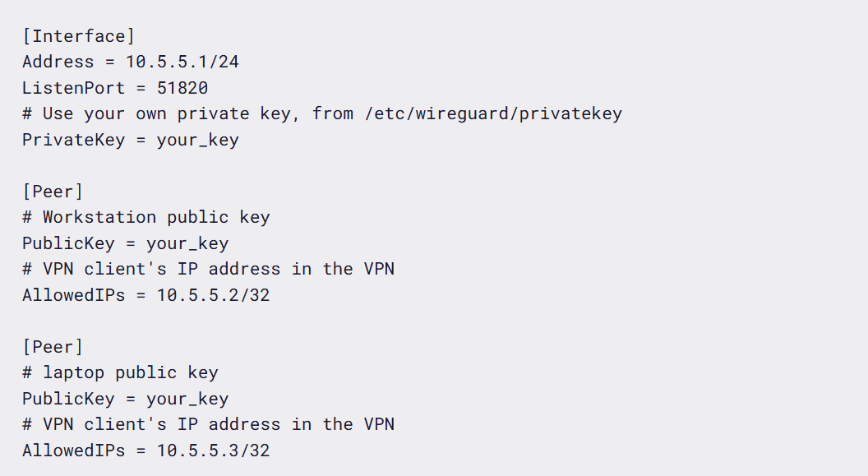
Task: Click the word ListenPort
Action: point(74,87)
